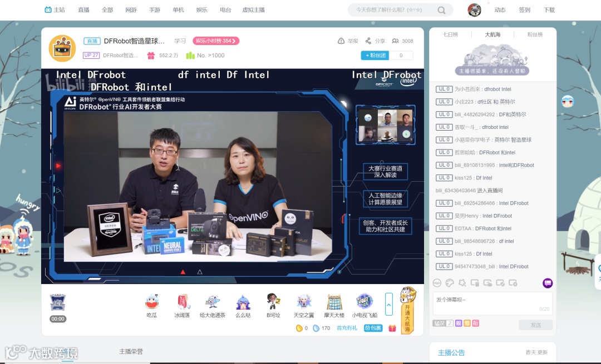Open the 动态 feed link
Viewport: 601px width, 364px height.
point(500,10)
